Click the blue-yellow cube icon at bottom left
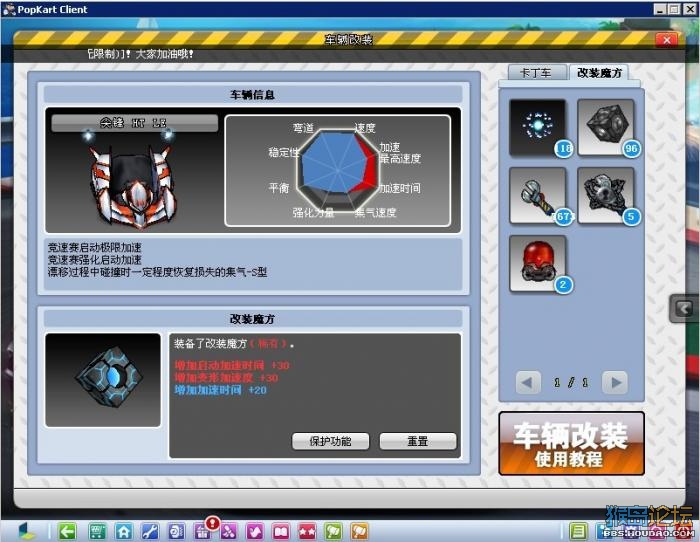The image size is (700, 542). [26, 531]
